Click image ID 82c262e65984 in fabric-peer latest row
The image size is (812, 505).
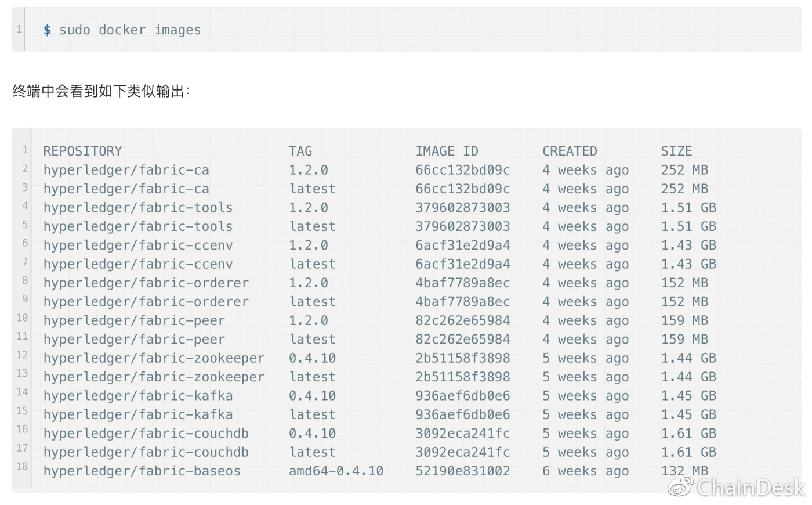[463, 339]
